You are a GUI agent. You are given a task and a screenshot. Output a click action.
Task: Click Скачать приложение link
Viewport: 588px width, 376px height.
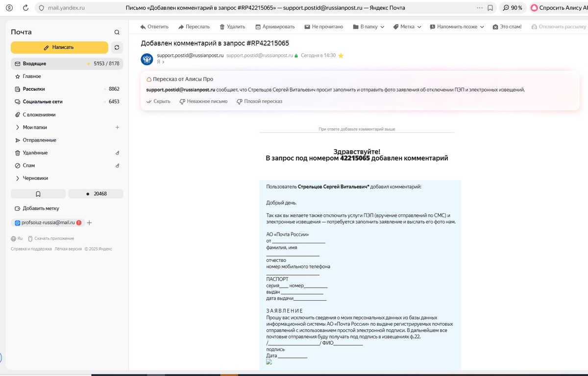pos(51,238)
